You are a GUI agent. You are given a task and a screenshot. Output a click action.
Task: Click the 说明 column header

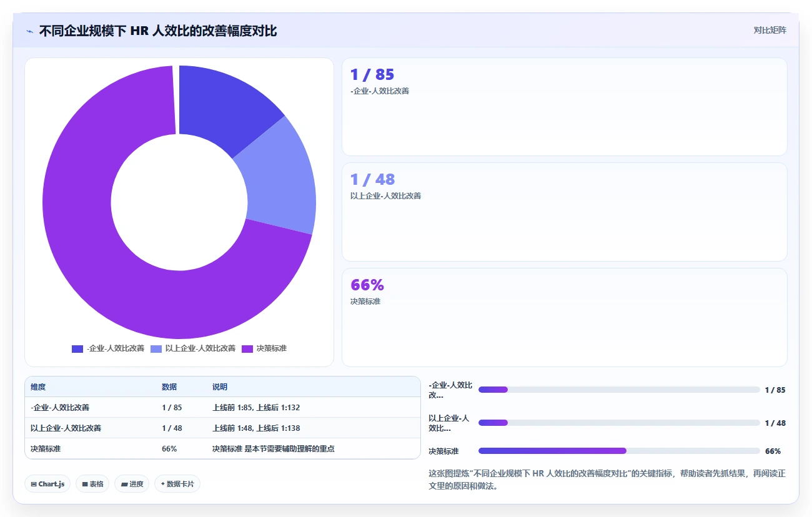pos(220,387)
